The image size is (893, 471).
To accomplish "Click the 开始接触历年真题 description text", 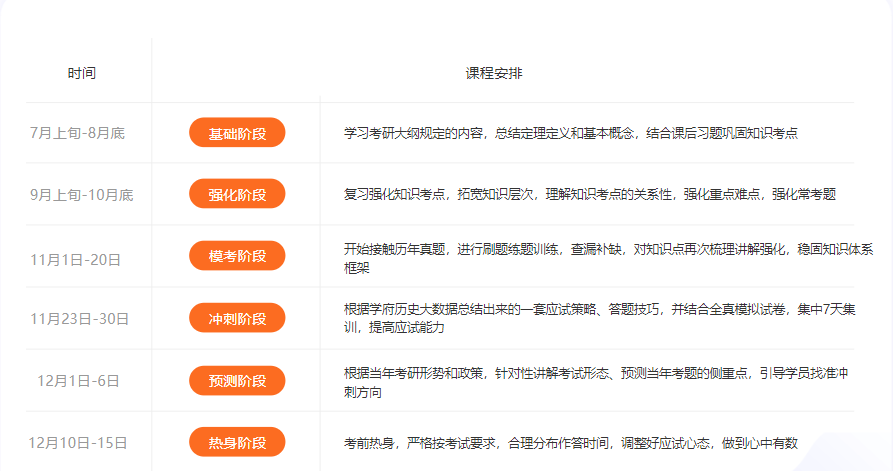I will point(608,257).
